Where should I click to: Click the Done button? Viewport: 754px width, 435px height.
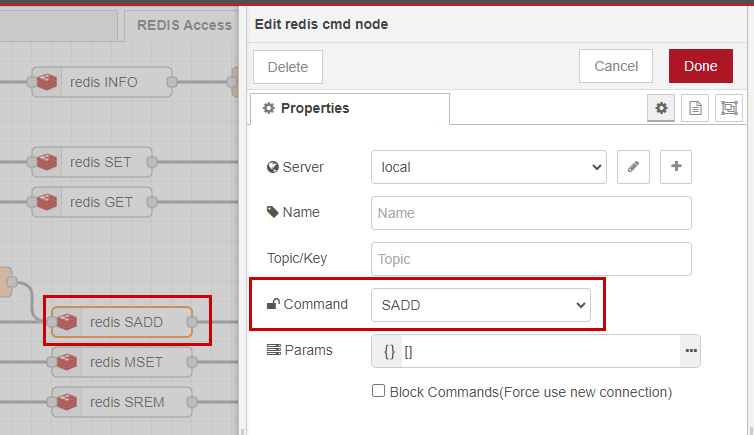click(x=701, y=66)
